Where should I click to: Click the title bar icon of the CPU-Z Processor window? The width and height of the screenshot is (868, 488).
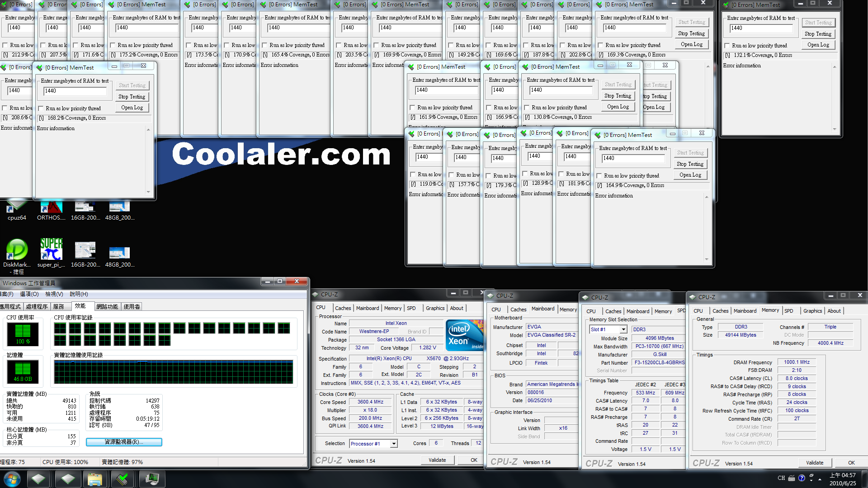pyautogui.click(x=316, y=295)
